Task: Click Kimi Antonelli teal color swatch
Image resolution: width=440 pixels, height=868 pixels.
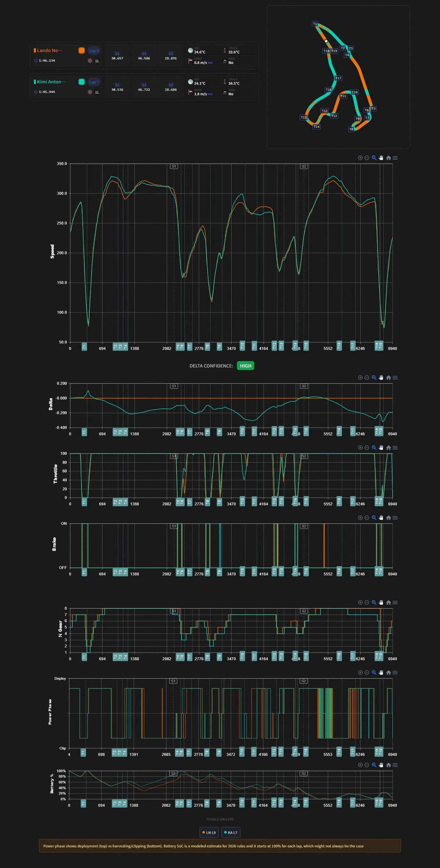Action: [82, 82]
